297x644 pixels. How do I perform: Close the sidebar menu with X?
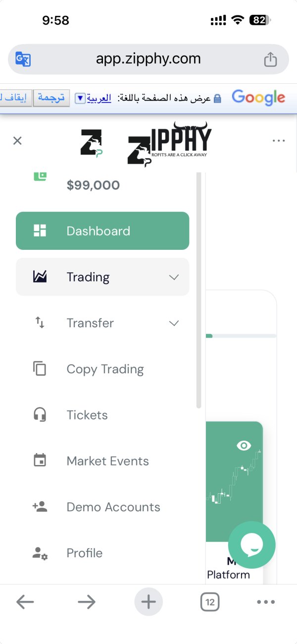[17, 141]
